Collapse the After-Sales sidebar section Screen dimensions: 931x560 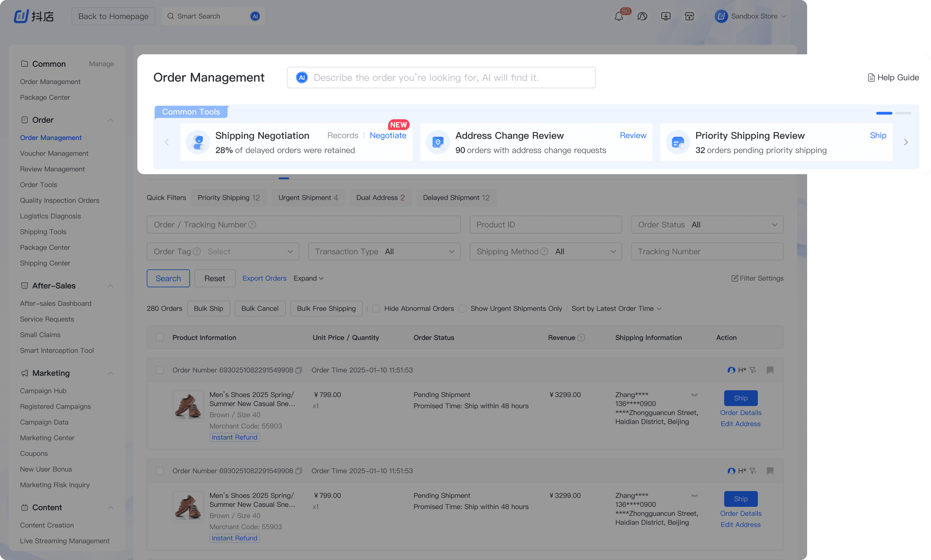click(x=110, y=286)
